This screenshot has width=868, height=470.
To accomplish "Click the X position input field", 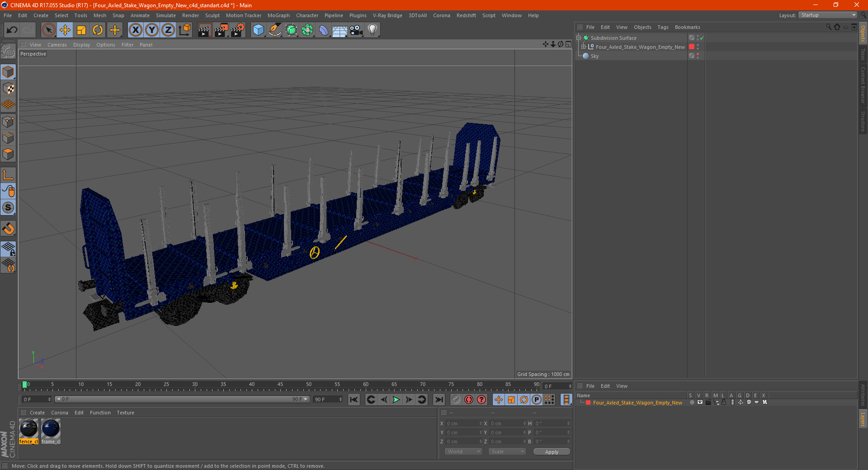I will pyautogui.click(x=464, y=423).
